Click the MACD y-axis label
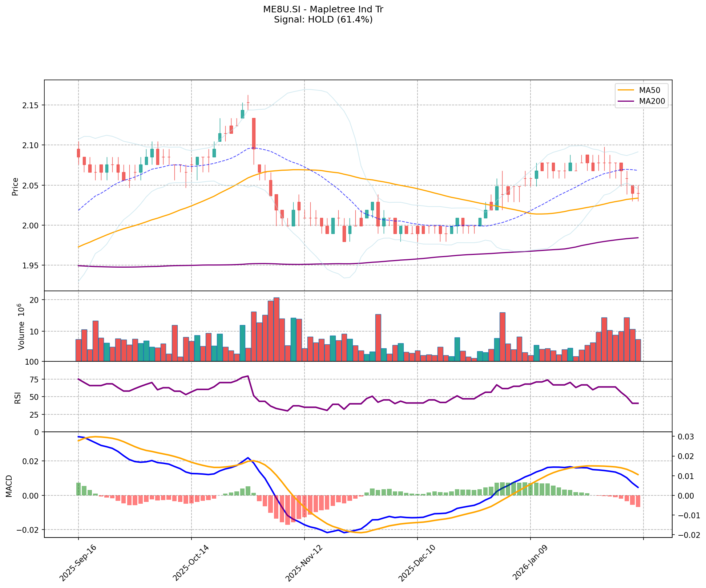Screen dimensions: 706x588 click(9, 486)
